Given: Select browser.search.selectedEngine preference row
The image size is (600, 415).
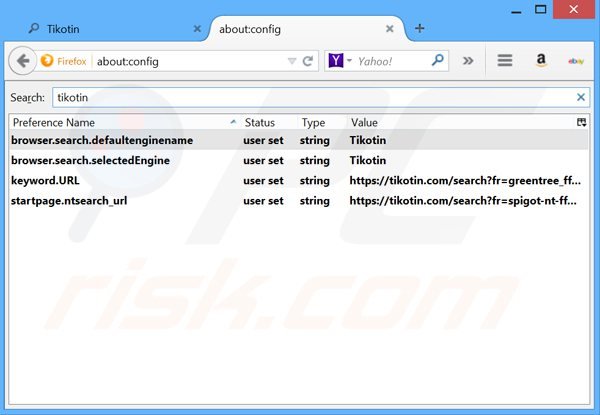Looking at the screenshot, I should point(298,160).
